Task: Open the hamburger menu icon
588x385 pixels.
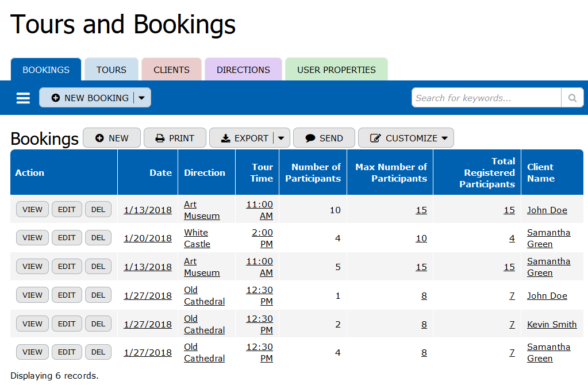Action: (23, 98)
